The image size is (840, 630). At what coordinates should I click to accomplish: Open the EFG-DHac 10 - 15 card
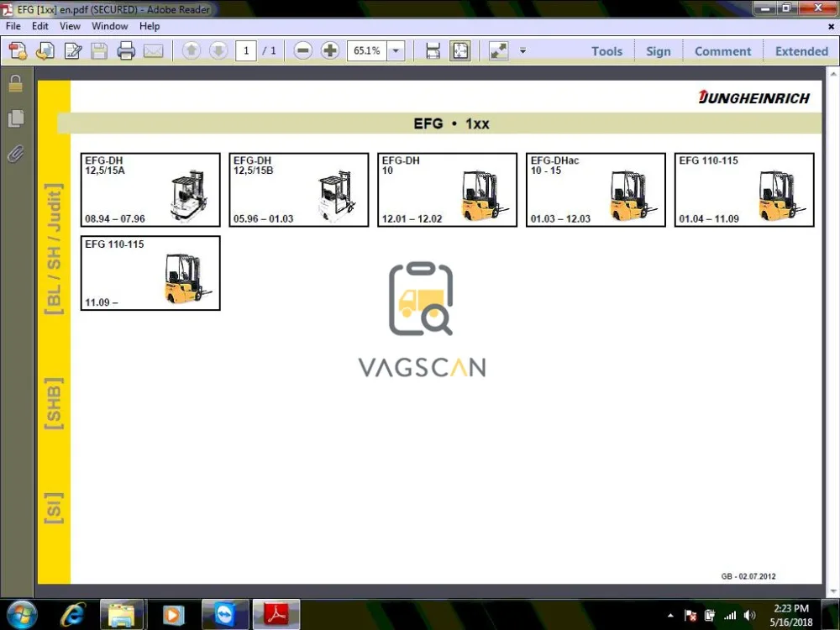(x=596, y=190)
